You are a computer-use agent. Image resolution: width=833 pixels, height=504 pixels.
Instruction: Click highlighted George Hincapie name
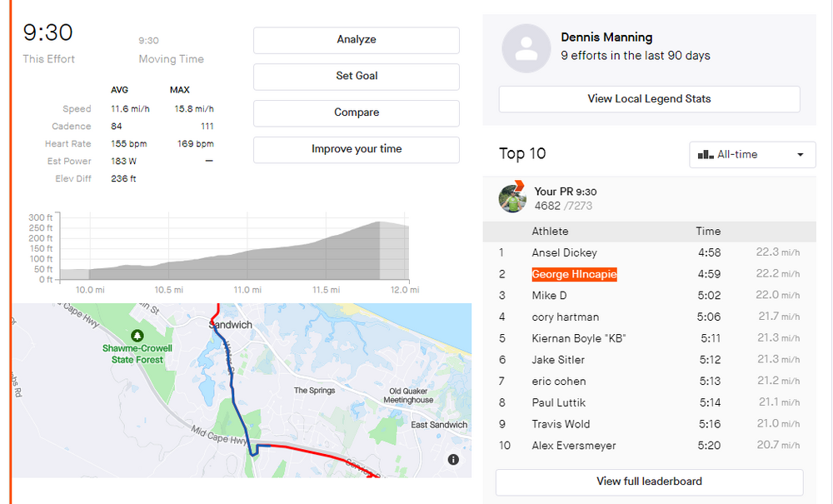(x=574, y=274)
